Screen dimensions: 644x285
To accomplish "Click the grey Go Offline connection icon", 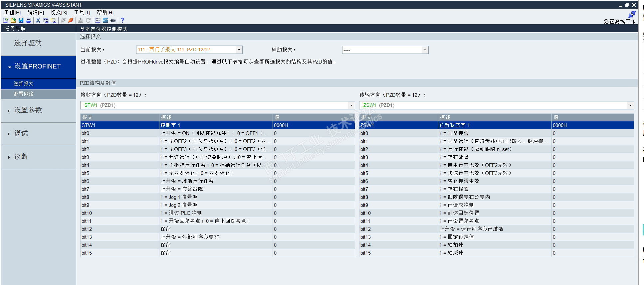I will 63,20.
